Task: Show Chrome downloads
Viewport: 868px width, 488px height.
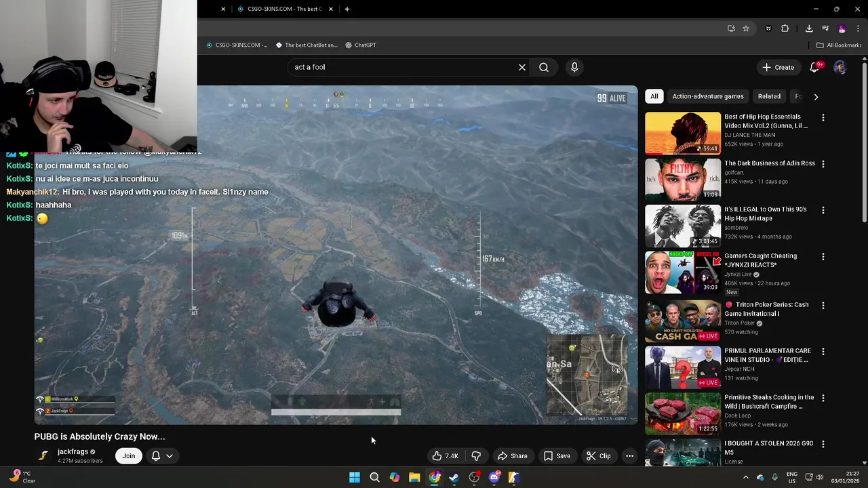Action: [x=809, y=28]
